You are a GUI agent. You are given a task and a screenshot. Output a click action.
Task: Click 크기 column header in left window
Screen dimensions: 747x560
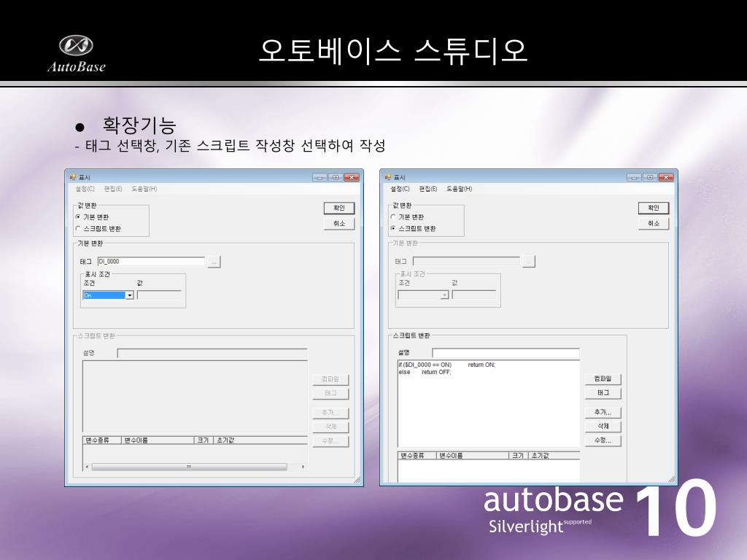[x=204, y=440]
